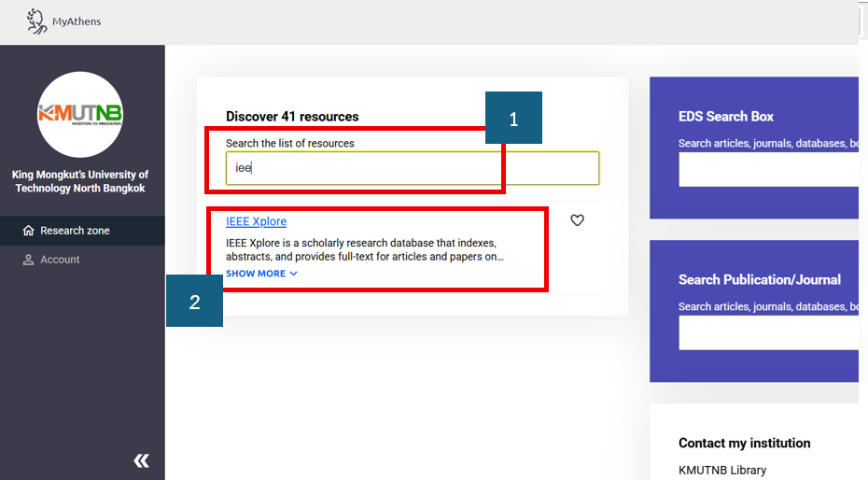Click the KMUTNB Library contact text
Viewport: 868px width, 480px height.
pos(721,470)
